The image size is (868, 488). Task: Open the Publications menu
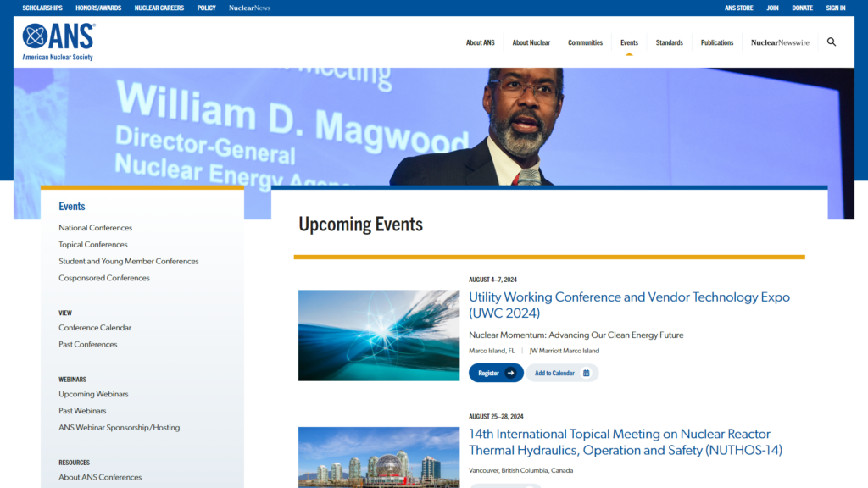717,42
